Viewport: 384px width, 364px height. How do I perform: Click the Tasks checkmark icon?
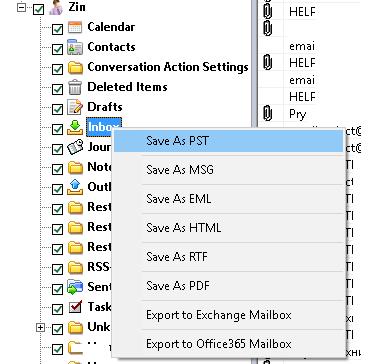[x=75, y=307]
